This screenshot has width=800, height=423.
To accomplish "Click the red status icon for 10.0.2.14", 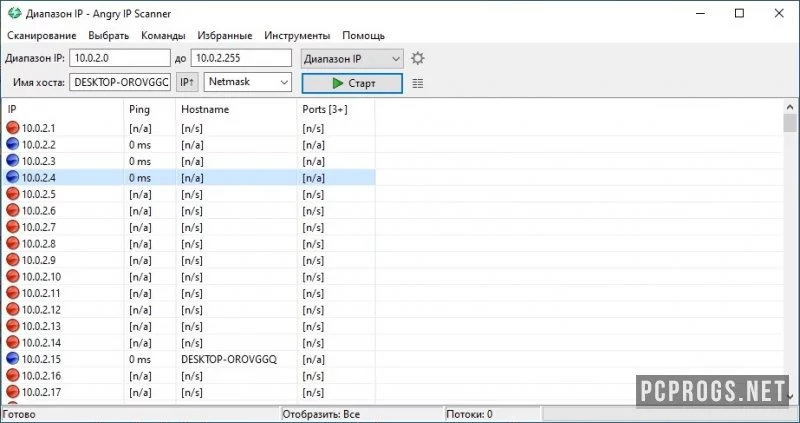I will (x=13, y=342).
